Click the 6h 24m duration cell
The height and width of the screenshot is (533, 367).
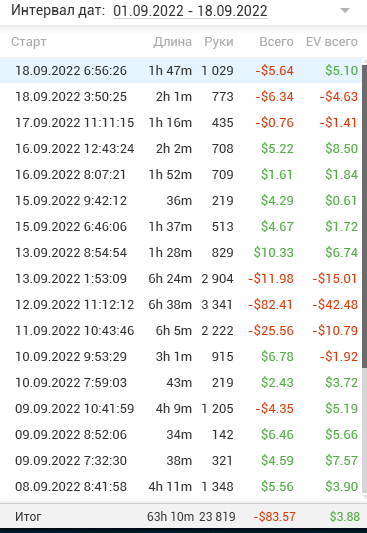pos(170,278)
